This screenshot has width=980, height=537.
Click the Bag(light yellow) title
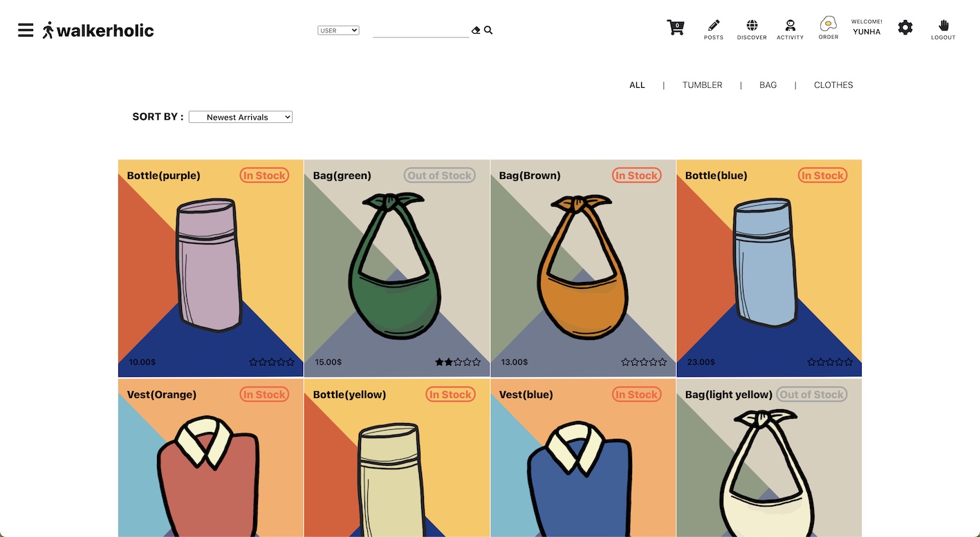pos(728,395)
